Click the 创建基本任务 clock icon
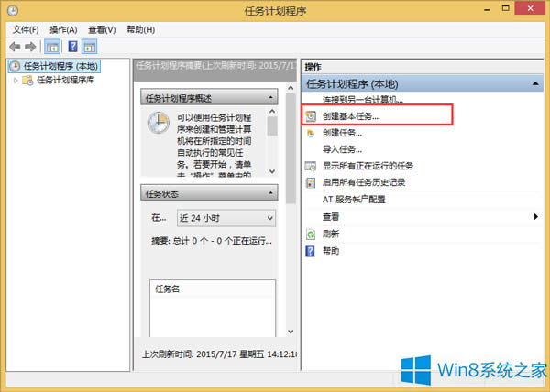The image size is (550, 392). coord(311,116)
